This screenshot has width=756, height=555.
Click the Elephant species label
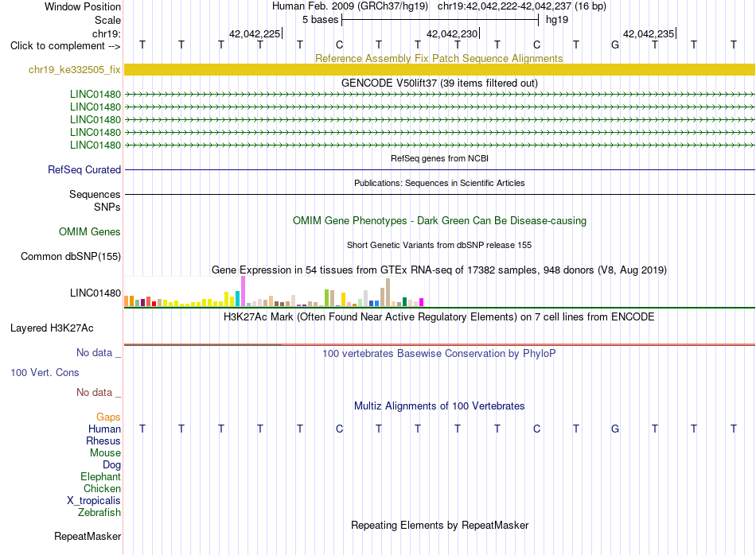tap(101, 476)
